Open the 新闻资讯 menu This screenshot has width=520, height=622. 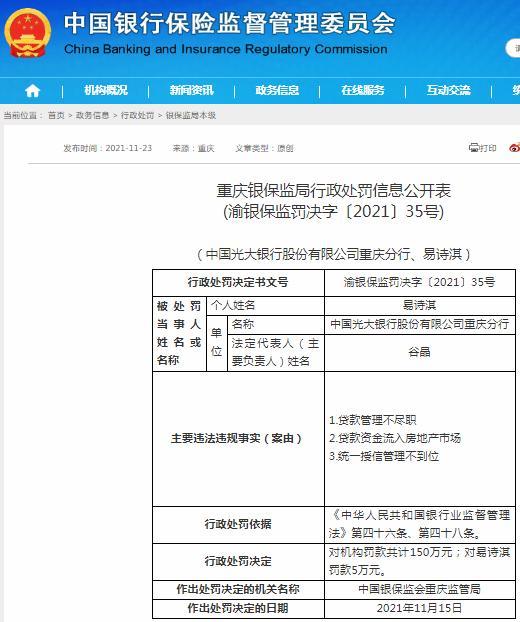click(x=192, y=90)
